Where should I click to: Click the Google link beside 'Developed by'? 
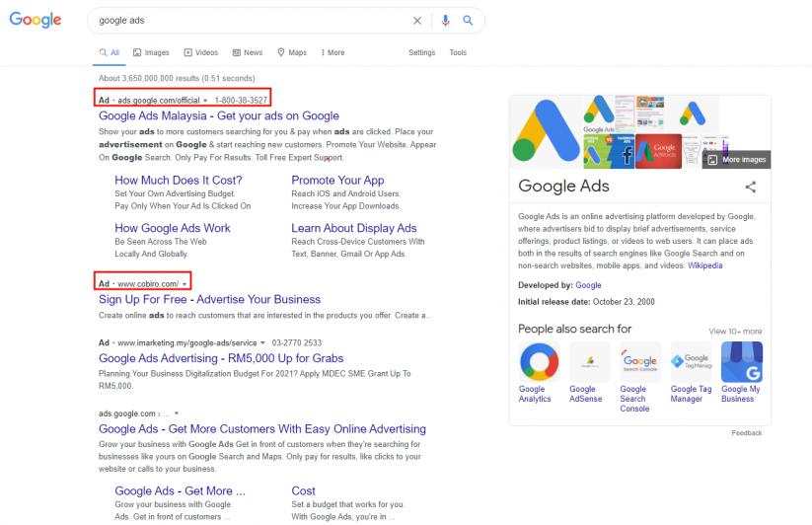tap(588, 285)
